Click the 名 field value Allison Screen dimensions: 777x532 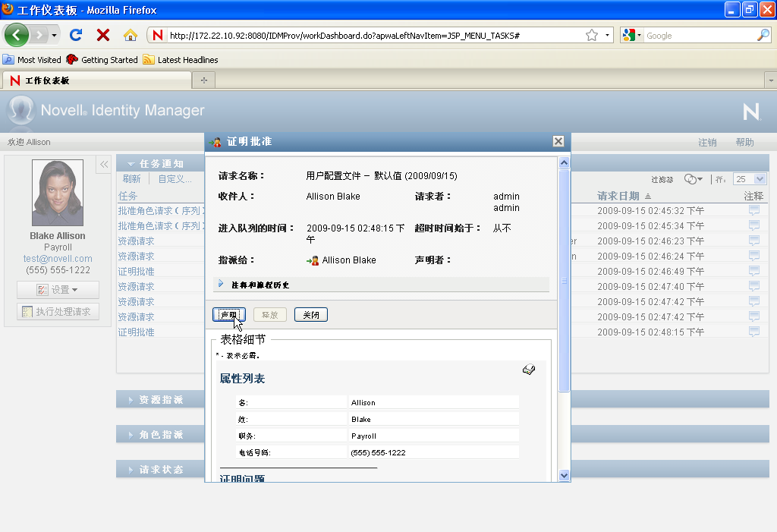[x=363, y=402]
